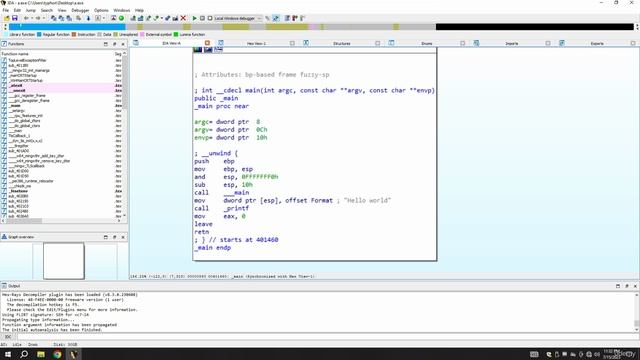The height and width of the screenshot is (360, 640).
Task: Click the second graph-node icon in IDA View
Action: tap(208, 49)
